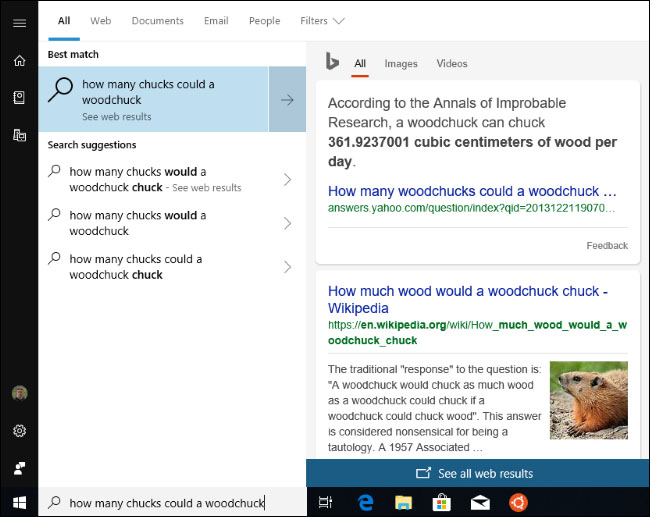Open the Cortana hamburger menu
The width and height of the screenshot is (650, 517).
[x=19, y=23]
